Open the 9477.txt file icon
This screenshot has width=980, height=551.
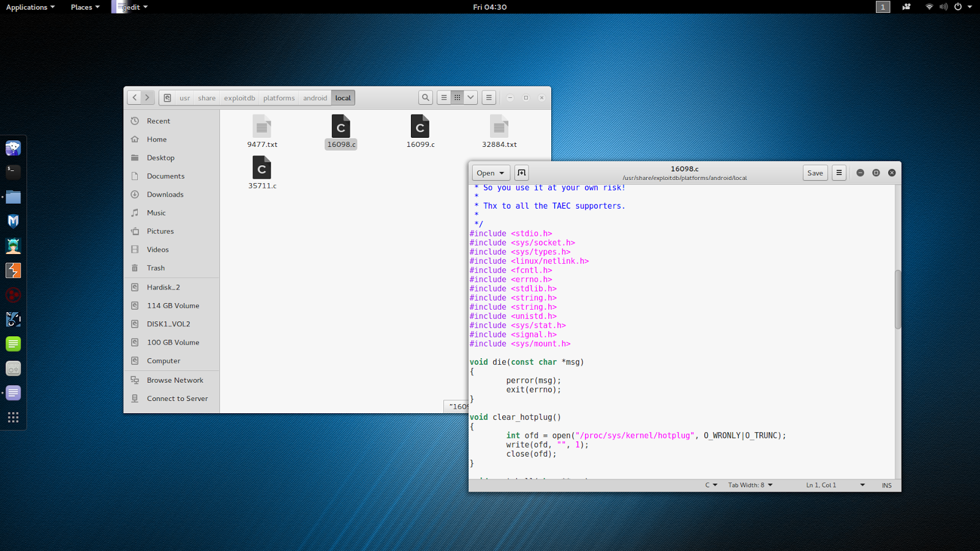click(x=262, y=128)
